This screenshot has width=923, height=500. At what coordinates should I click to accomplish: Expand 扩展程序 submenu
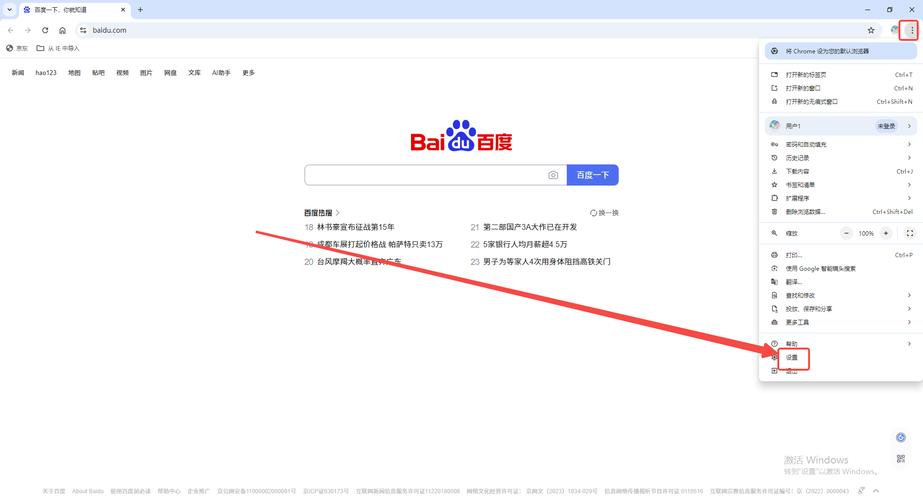tap(841, 198)
